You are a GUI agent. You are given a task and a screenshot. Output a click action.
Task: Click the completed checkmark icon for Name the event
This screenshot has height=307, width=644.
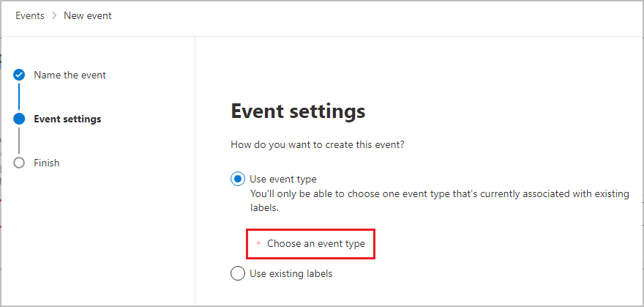click(19, 75)
